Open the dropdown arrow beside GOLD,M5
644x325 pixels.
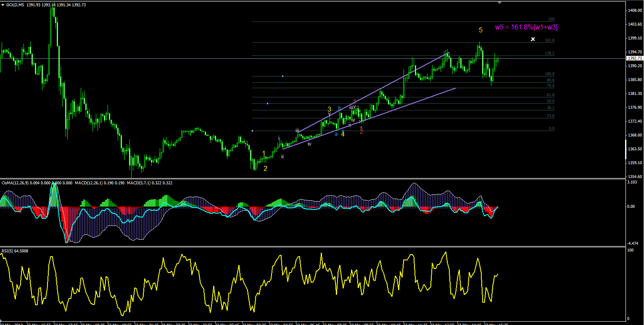coord(3,5)
